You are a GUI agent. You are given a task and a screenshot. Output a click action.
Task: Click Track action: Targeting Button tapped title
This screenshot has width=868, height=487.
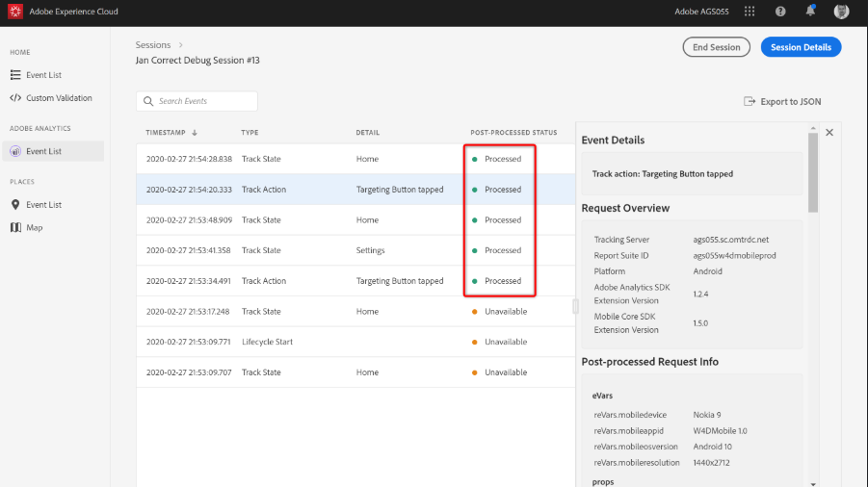tap(662, 173)
